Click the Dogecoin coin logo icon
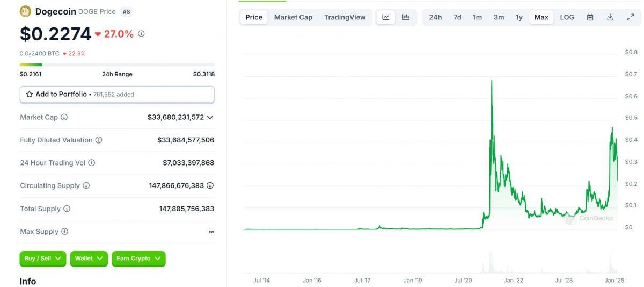This screenshot has height=287, width=644. [x=25, y=11]
